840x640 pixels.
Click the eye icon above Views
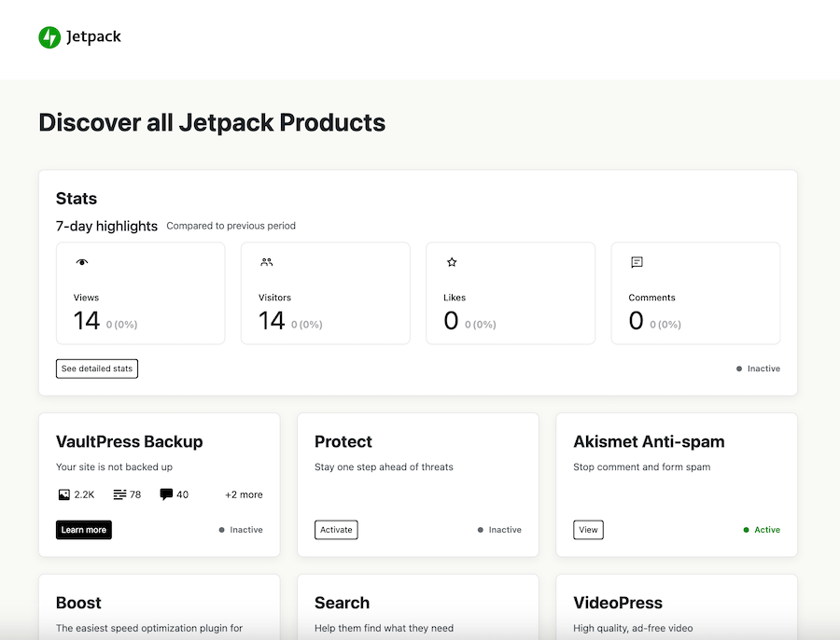(82, 263)
